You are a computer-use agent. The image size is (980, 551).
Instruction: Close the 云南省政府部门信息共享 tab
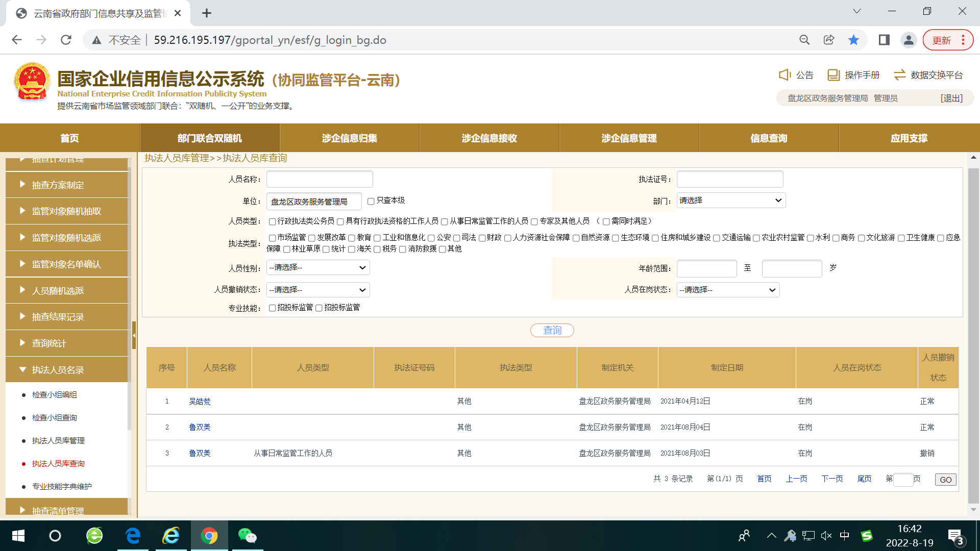coord(178,13)
